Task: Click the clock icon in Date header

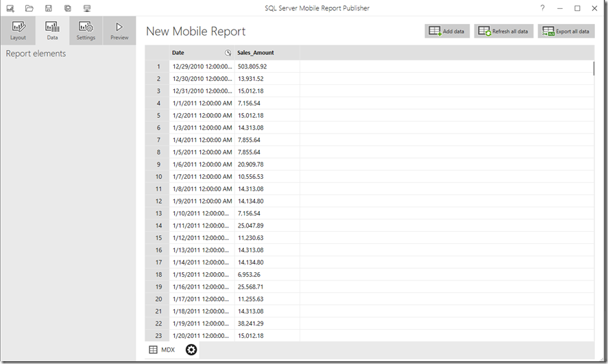Action: click(228, 53)
